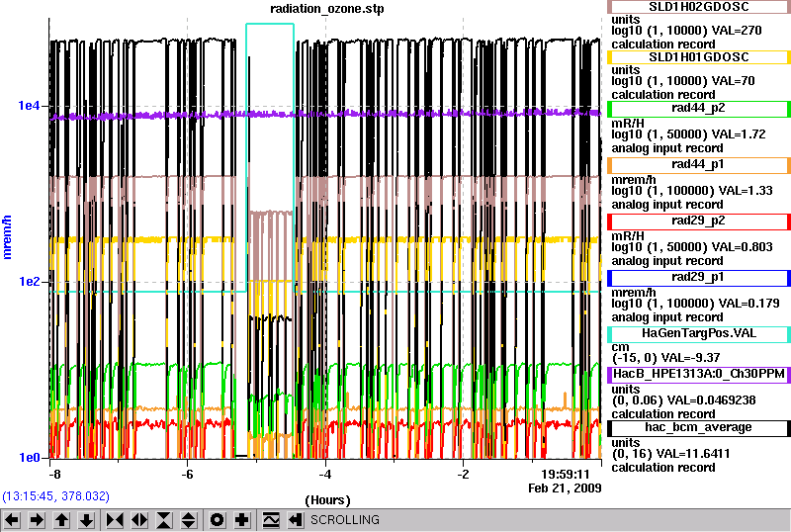Click the -6 hours x-axis tick label

tap(187, 475)
